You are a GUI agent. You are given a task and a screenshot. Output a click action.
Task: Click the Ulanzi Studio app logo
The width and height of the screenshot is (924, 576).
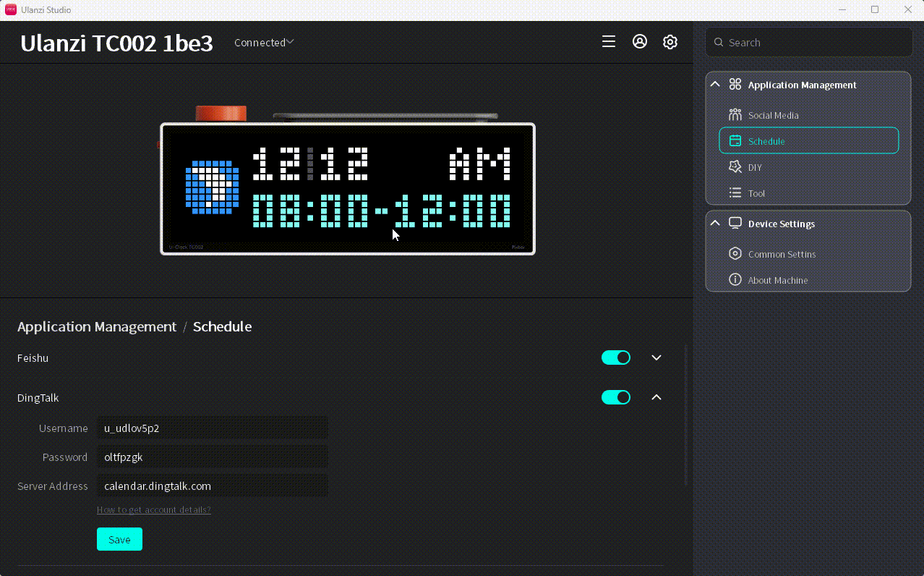(x=11, y=9)
